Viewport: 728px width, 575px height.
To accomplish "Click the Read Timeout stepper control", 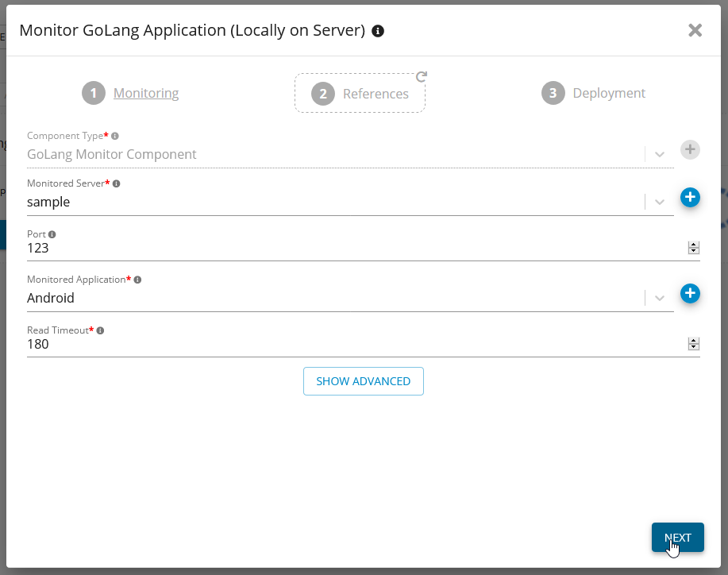I will 693,345.
